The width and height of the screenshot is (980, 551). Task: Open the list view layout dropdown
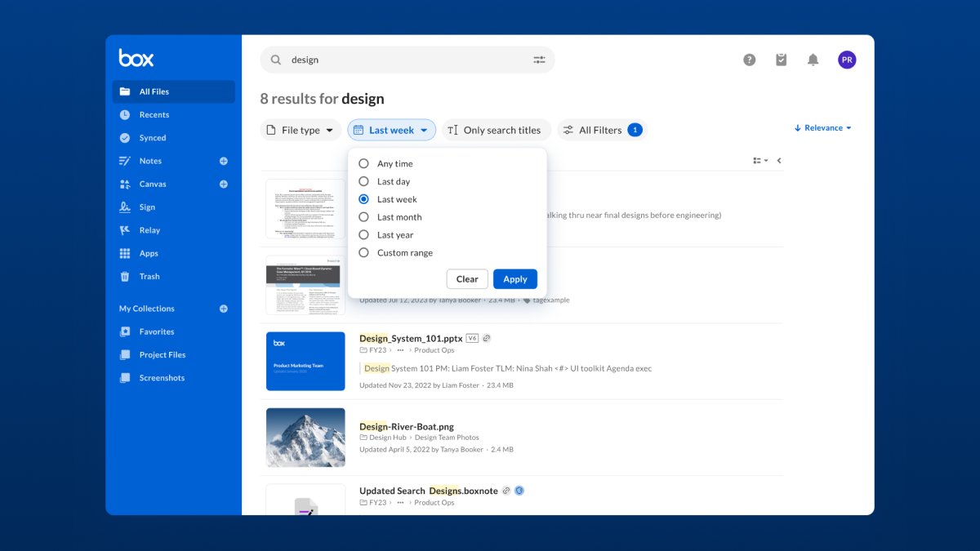click(760, 160)
